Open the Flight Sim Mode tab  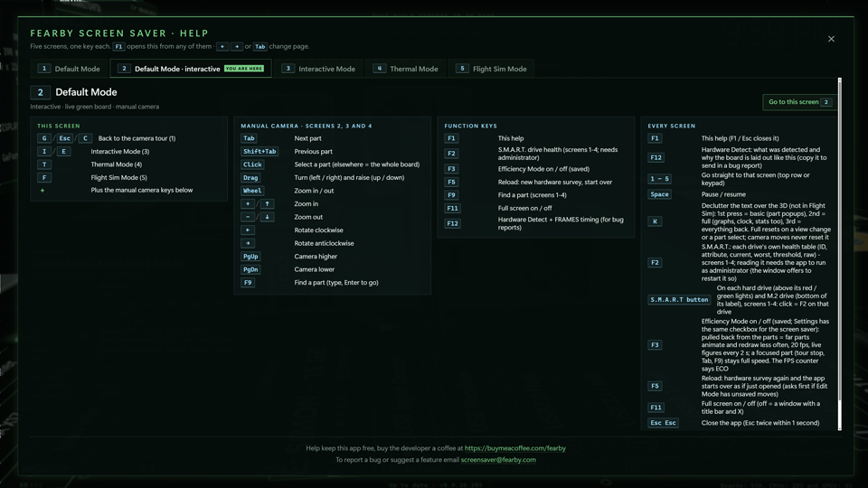491,69
